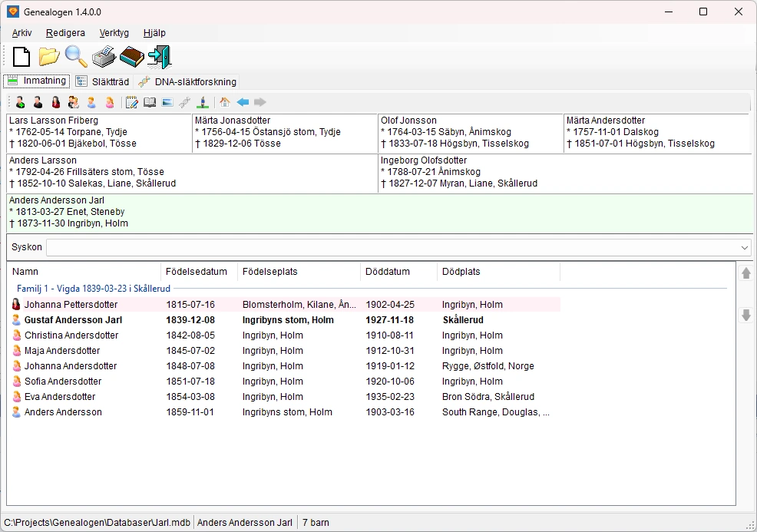The image size is (757, 532).
Task: Click the couple icon in the toolbar
Action: pyautogui.click(x=74, y=102)
